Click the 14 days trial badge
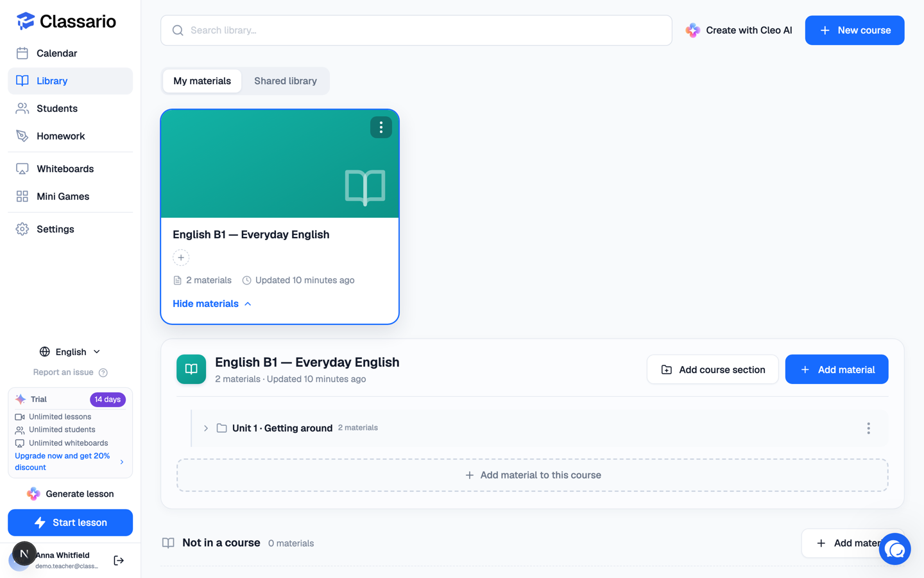The height and width of the screenshot is (578, 924). 108,399
